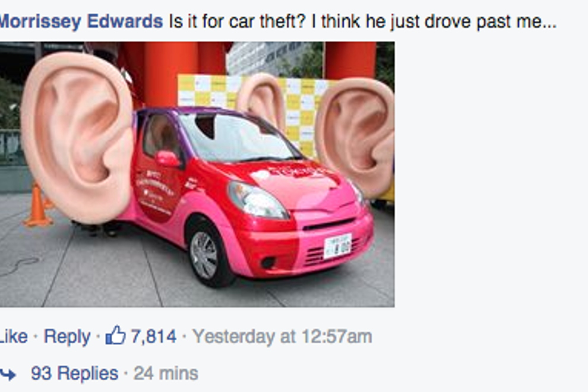This screenshot has width=588, height=392.
Task: Click the orange traffic cone in photo
Action: (x=38, y=206)
